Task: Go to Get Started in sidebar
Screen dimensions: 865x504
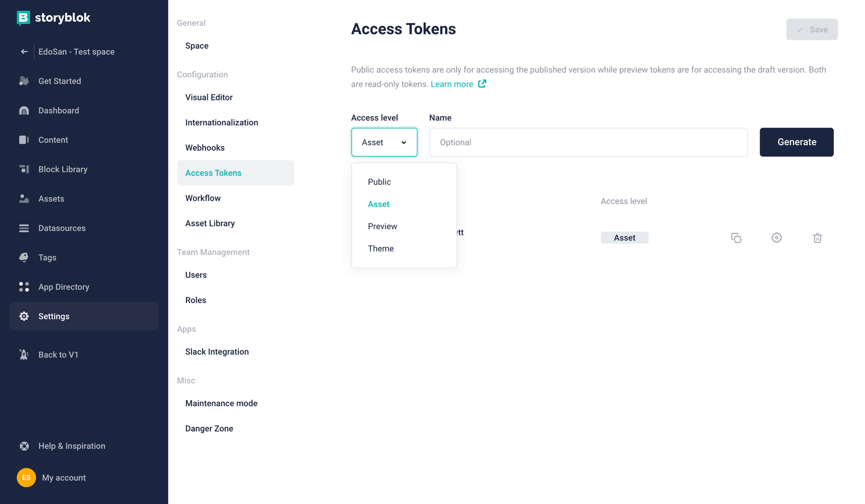Action: (x=59, y=81)
